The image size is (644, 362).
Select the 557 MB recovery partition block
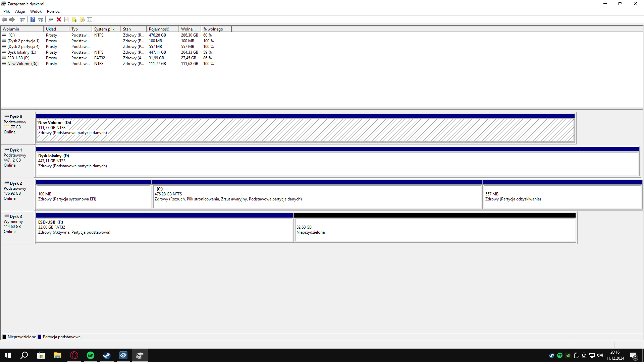click(562, 194)
